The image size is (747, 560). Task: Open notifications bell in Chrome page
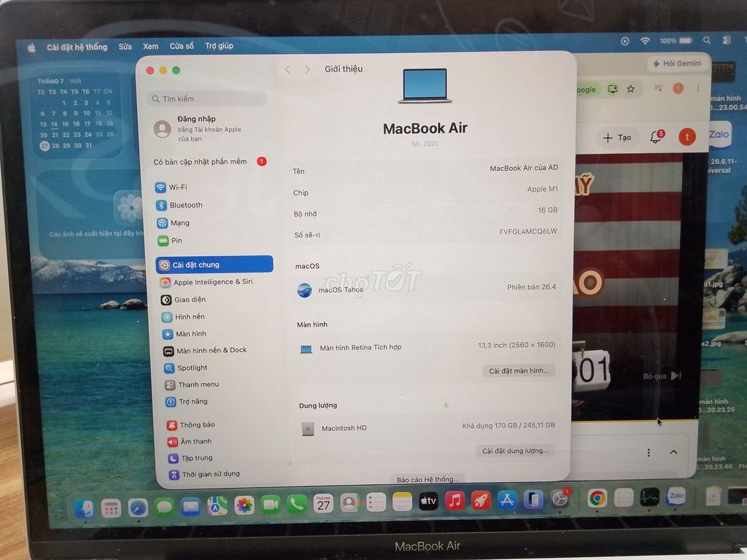[656, 137]
